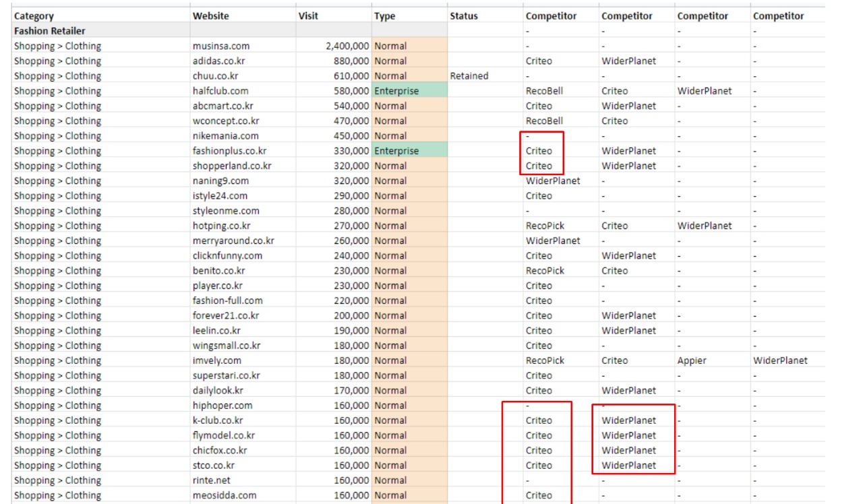Select the Website column header
Image resolution: width=863 pixels, height=504 pixels.
[x=210, y=16]
